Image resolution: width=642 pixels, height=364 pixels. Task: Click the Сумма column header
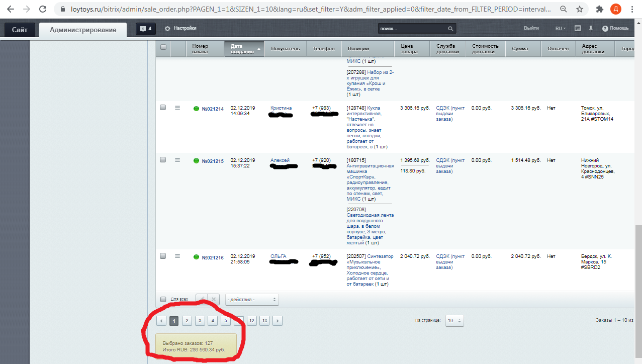[x=523, y=49]
